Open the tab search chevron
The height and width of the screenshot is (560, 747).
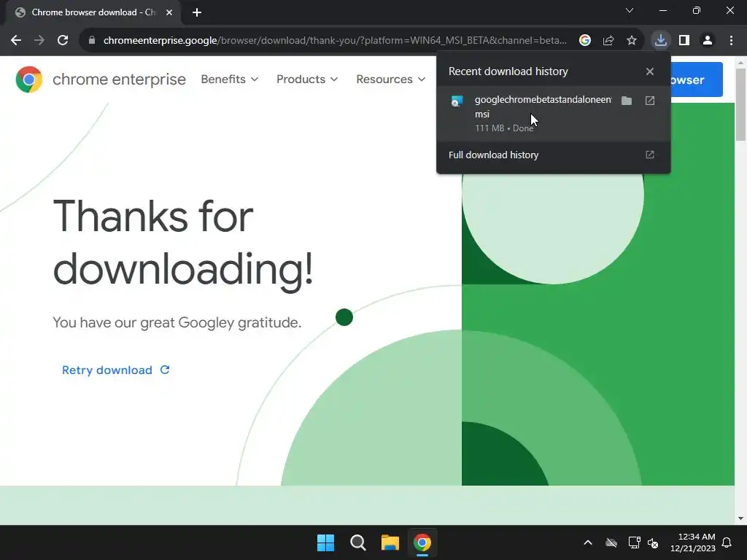click(630, 10)
